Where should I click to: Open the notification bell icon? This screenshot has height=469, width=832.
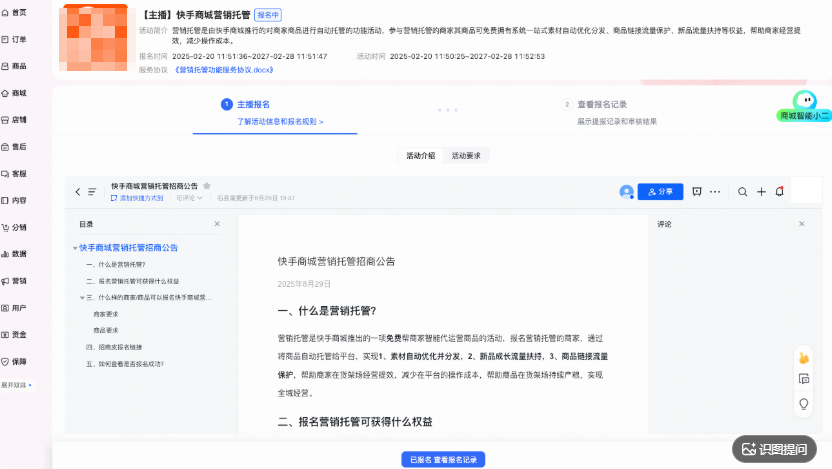click(779, 192)
